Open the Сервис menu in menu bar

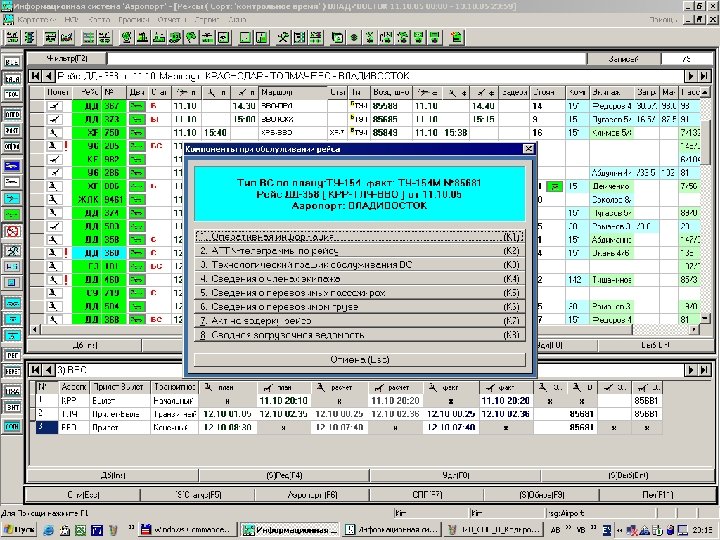point(207,20)
